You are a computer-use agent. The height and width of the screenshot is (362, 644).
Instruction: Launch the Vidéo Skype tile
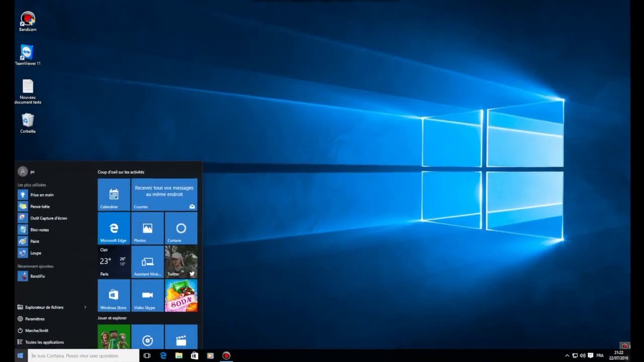(147, 295)
